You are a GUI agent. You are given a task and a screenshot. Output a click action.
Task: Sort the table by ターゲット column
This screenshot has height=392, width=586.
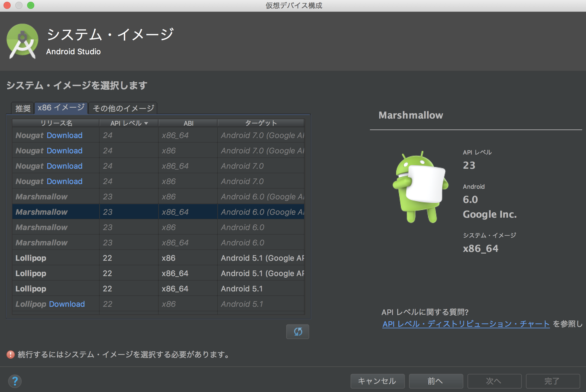click(x=261, y=123)
